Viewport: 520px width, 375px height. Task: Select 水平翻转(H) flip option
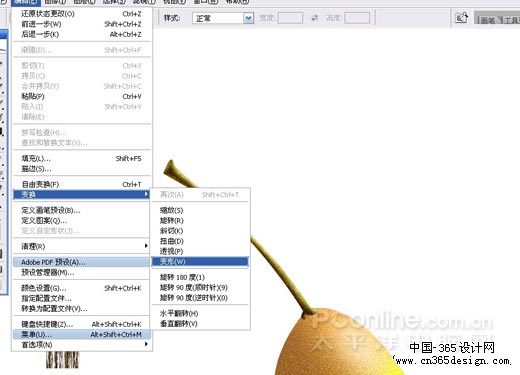pos(200,313)
